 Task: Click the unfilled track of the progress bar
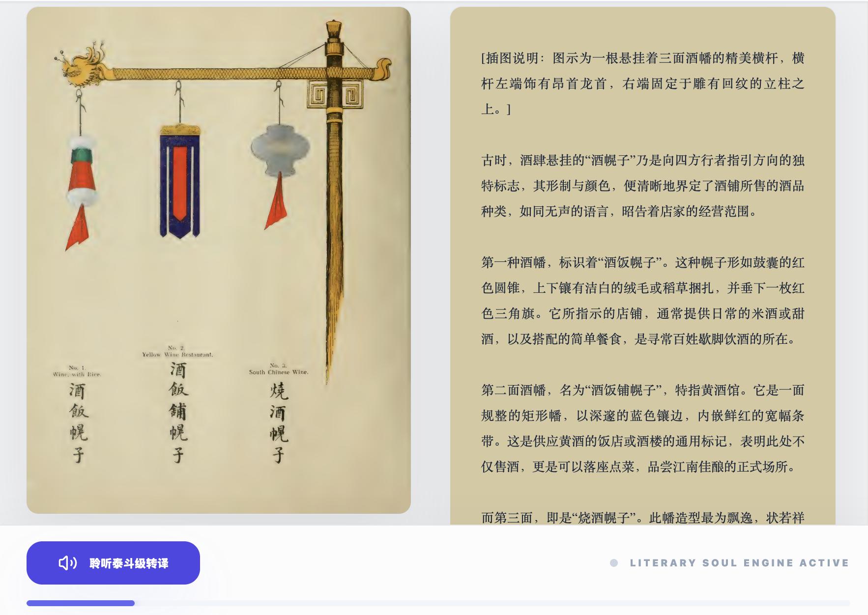492,603
